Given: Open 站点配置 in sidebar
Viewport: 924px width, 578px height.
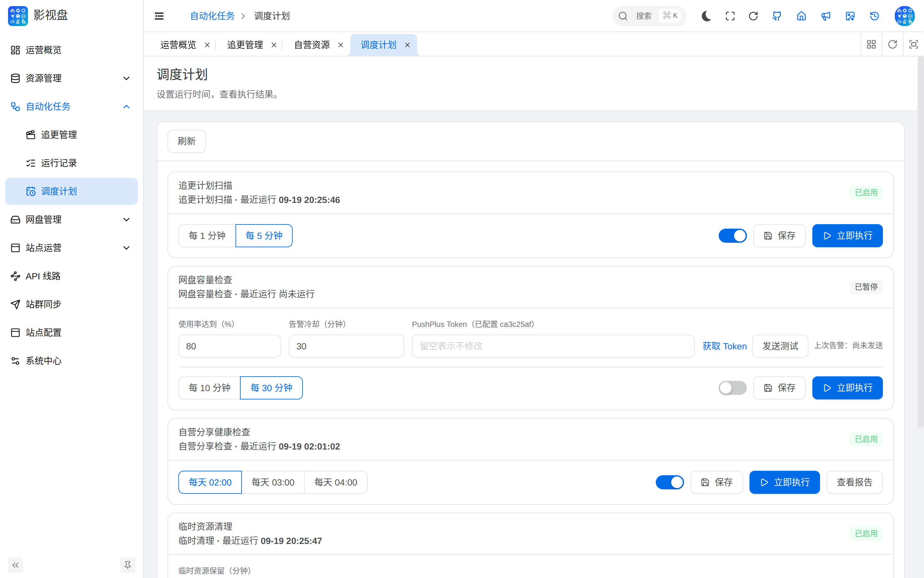Looking at the screenshot, I should (x=72, y=333).
